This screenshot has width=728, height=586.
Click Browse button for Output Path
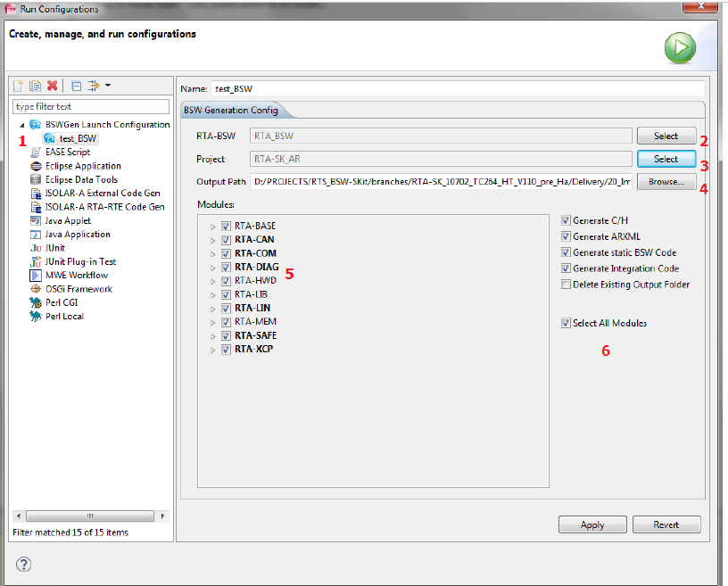666,181
